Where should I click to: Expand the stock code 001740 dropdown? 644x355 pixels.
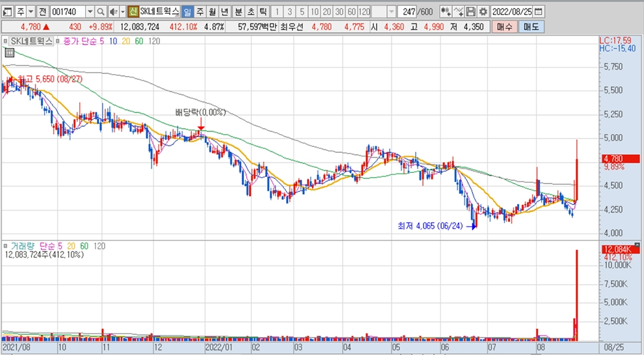coord(90,12)
